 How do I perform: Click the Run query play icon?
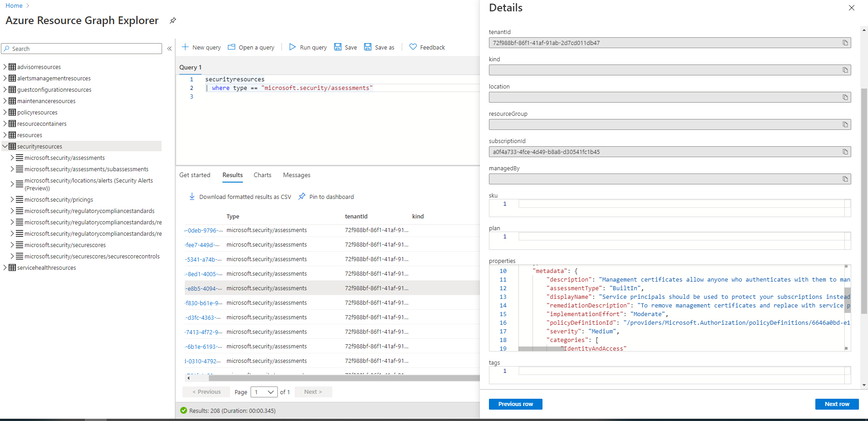coord(292,47)
